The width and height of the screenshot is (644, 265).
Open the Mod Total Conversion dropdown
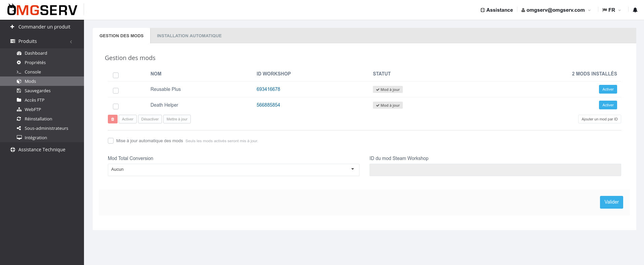coord(233,170)
